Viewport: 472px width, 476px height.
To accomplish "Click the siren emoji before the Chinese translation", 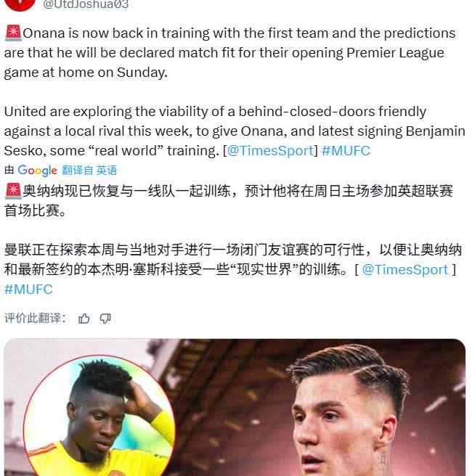I will pos(13,191).
